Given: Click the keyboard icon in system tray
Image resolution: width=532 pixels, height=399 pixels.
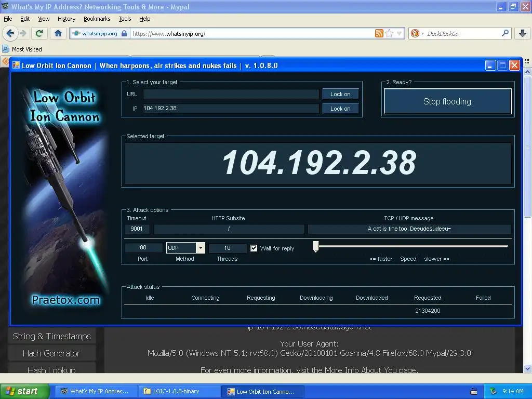Looking at the screenshot, I should [x=474, y=392].
